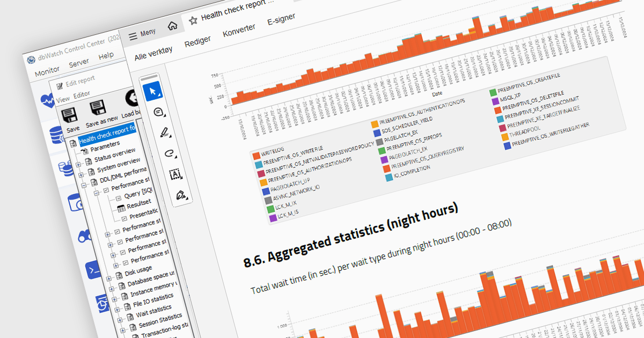This screenshot has width=644, height=338.
Task: Toggle the Presentation row checkbox
Action: click(x=125, y=219)
